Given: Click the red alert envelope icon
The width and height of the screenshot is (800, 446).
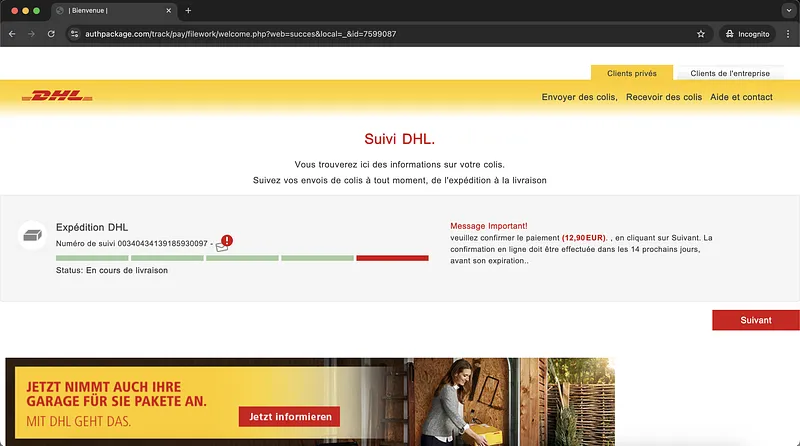Looking at the screenshot, I should tap(224, 243).
